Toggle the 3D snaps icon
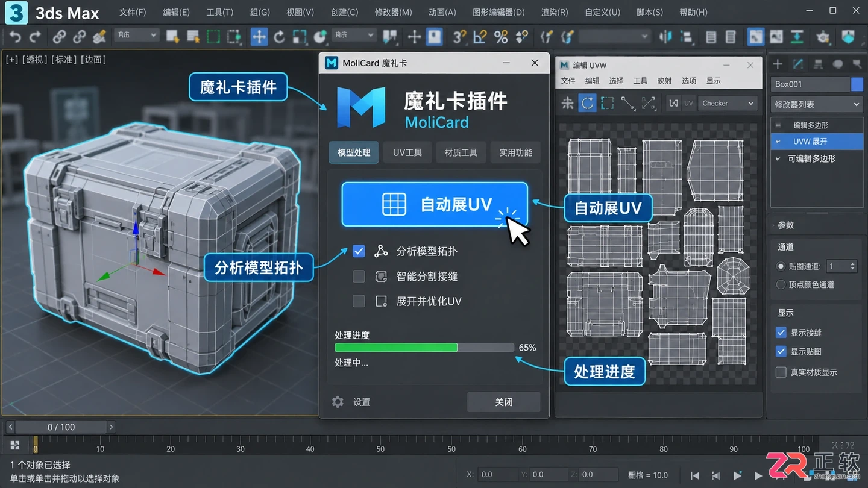 click(459, 37)
